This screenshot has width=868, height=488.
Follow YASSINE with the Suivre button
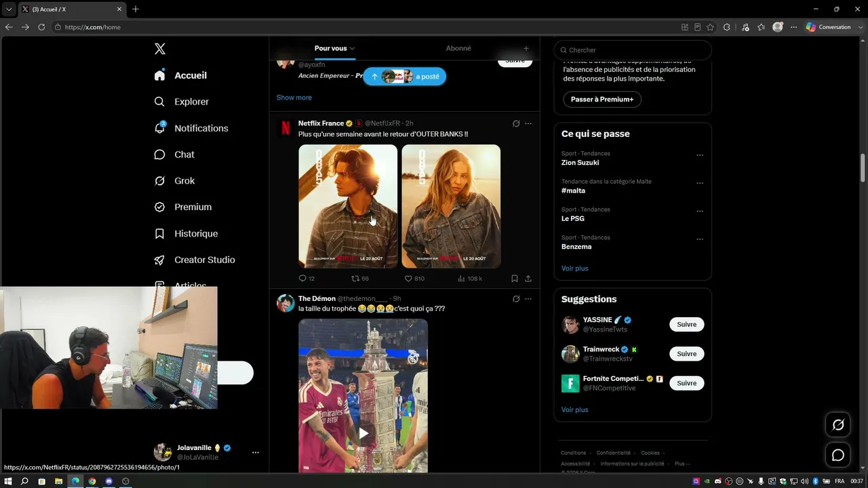click(687, 325)
